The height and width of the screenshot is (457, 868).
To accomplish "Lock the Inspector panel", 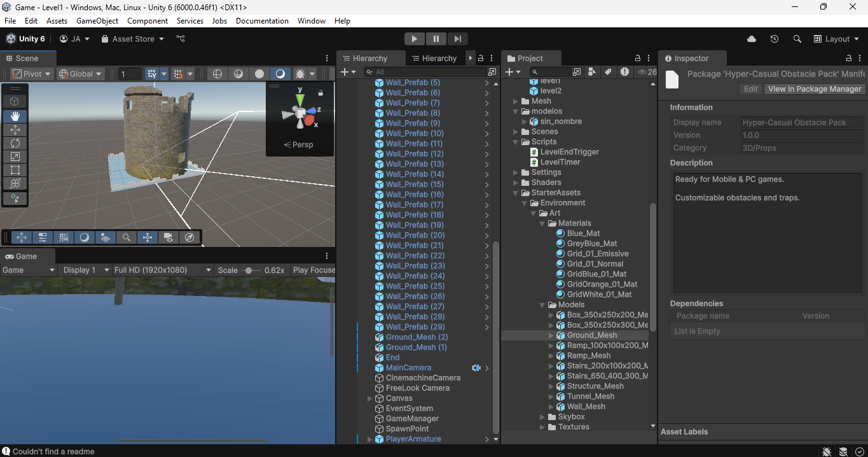I will (x=850, y=58).
